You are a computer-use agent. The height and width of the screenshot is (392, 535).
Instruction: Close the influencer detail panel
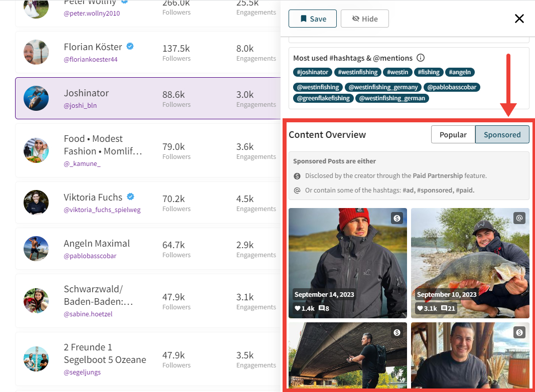pos(519,19)
